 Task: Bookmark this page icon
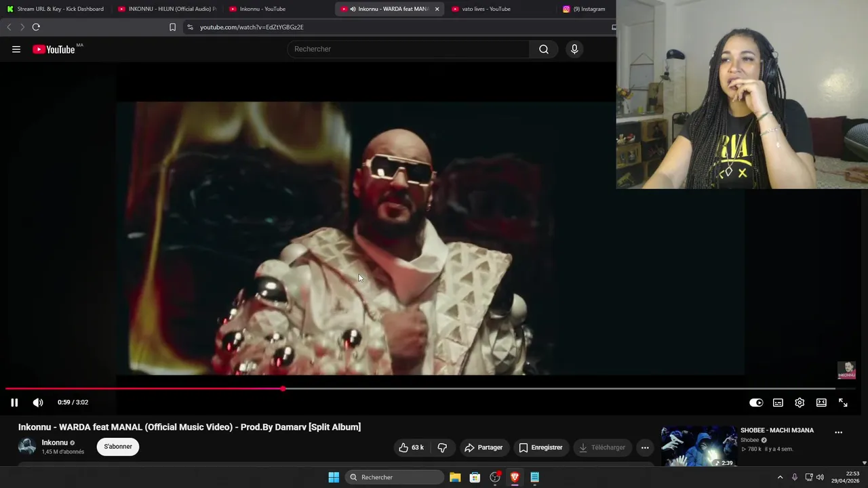click(172, 27)
